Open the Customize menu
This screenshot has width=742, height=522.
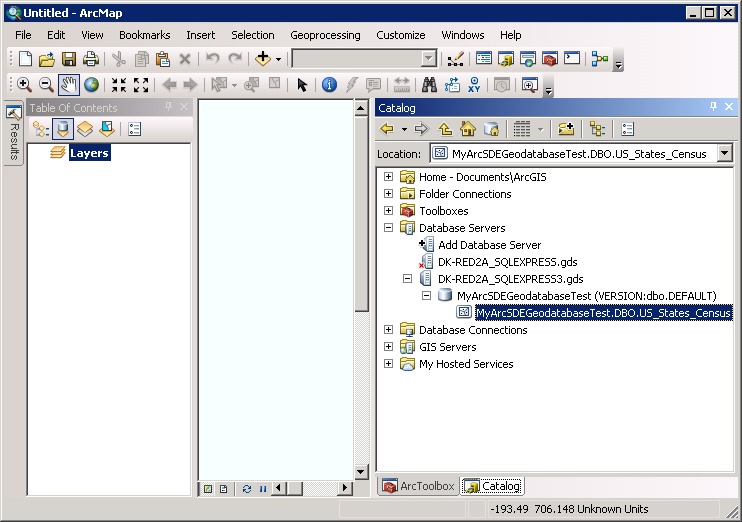pos(400,35)
